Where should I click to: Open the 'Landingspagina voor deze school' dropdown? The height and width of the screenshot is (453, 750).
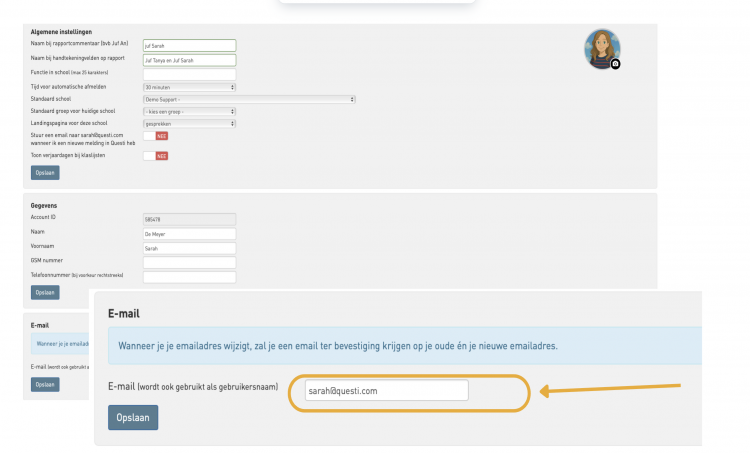[x=189, y=124]
